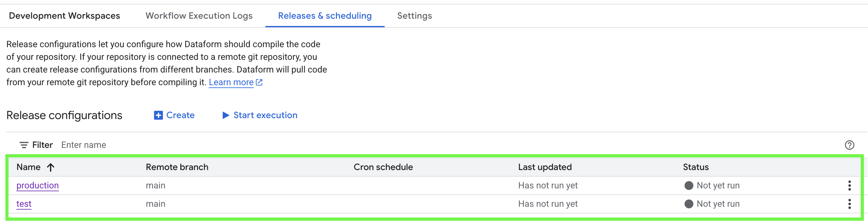Open the Workflow Execution Logs tab
This screenshot has height=221, width=868.
coord(199,16)
